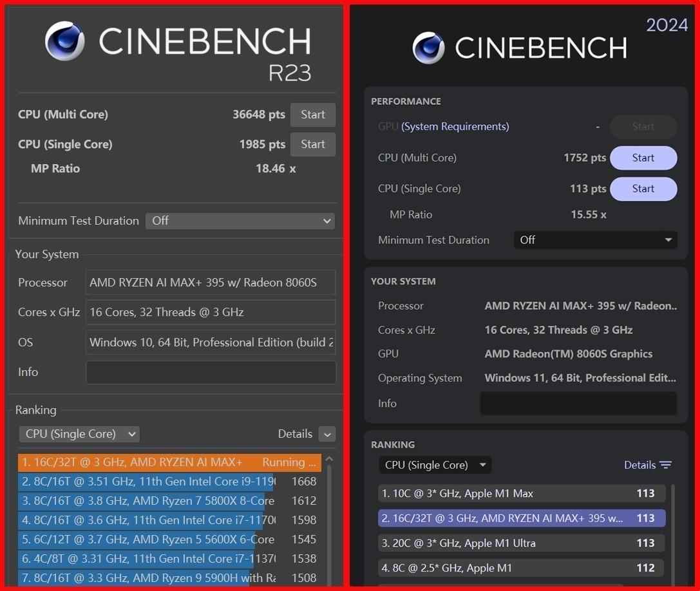Screen dimensions: 700x591
Task: Select the Apple M1 Max ranking row
Action: point(522,494)
